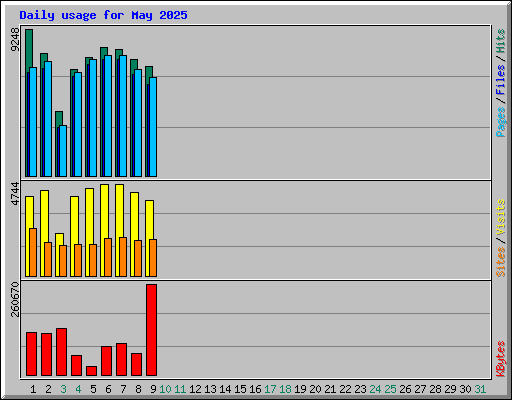Click day label 9 on the x-axis

(x=153, y=389)
